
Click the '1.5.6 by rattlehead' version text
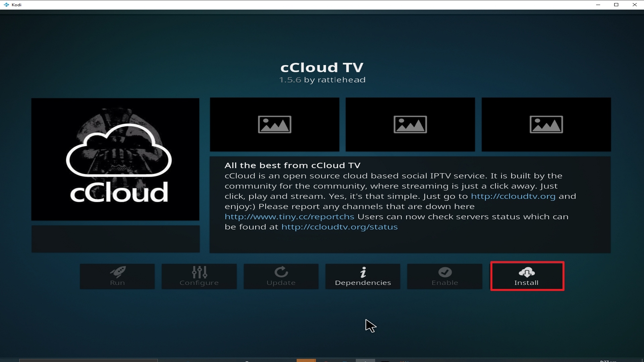point(322,80)
